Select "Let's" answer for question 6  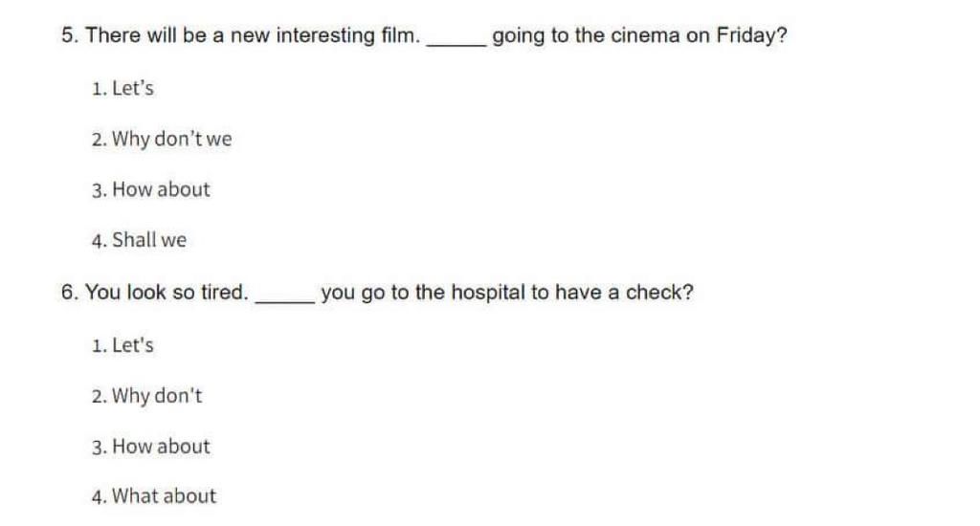coord(122,345)
